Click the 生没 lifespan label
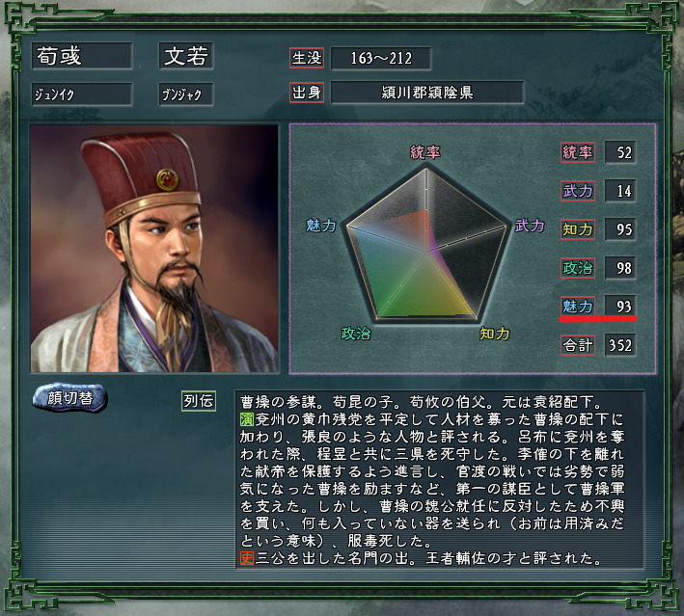Screen dimensions: 684x616 (x=307, y=58)
